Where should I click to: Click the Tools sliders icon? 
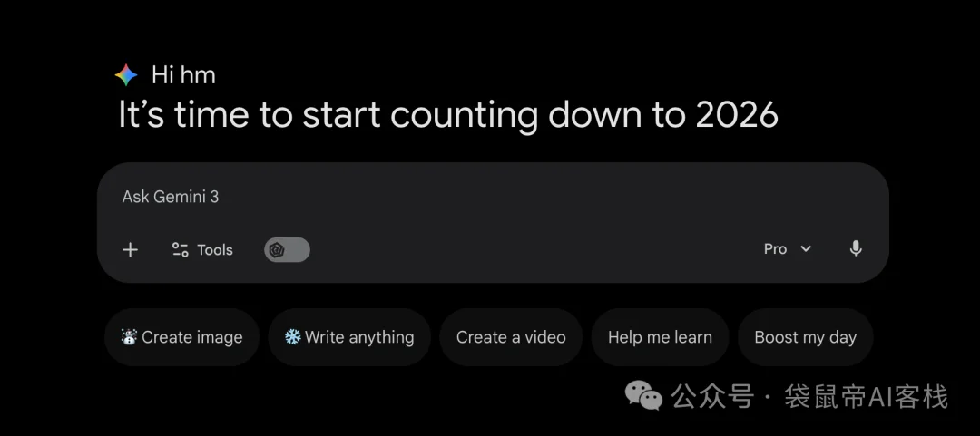pos(180,250)
